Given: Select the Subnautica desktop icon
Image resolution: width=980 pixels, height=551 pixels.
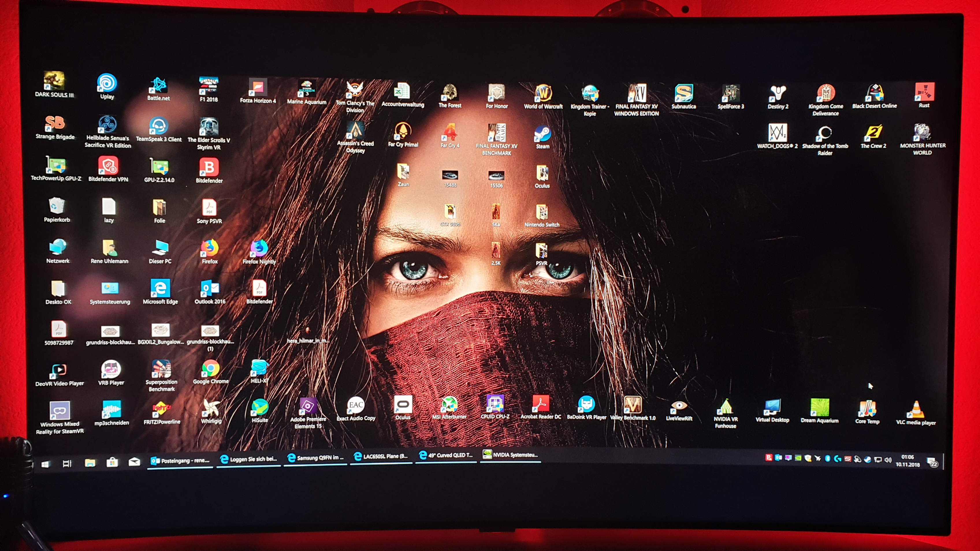Looking at the screenshot, I should coord(684,96).
